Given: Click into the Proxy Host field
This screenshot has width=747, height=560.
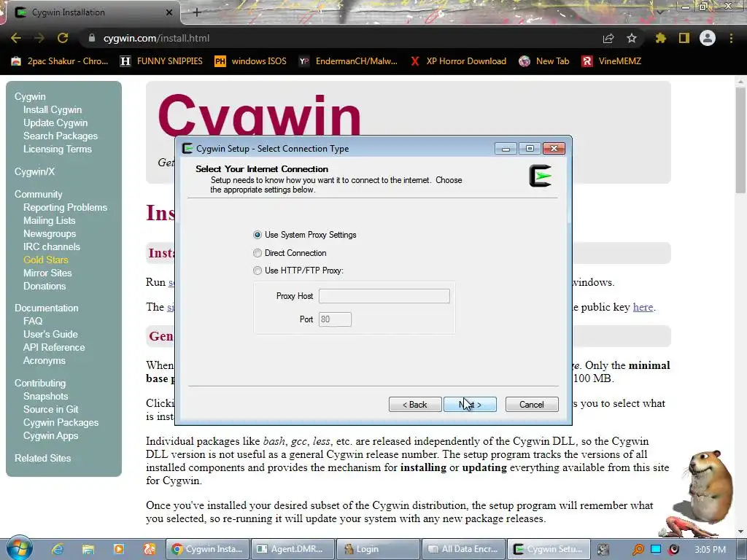Looking at the screenshot, I should coord(384,296).
